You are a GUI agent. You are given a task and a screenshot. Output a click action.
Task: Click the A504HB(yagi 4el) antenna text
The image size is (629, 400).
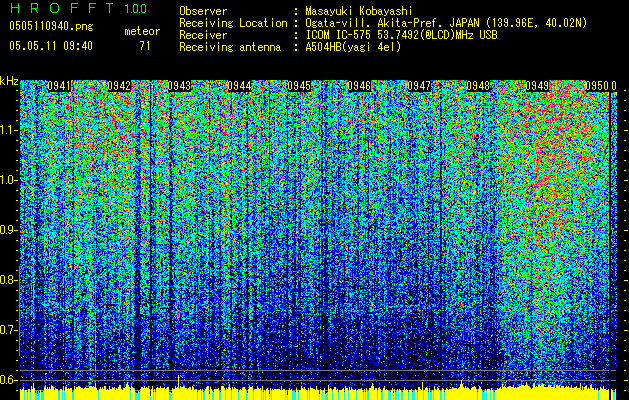(353, 47)
